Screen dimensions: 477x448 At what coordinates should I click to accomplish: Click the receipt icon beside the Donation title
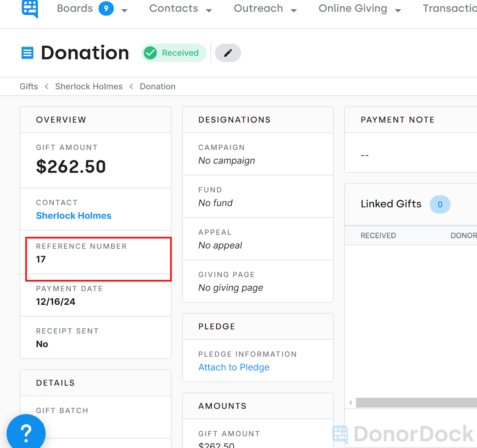pos(27,53)
